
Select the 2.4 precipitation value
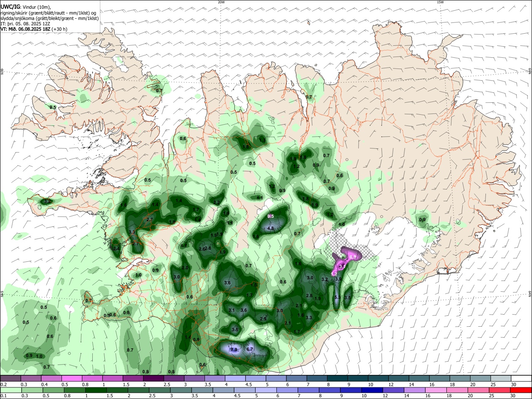pos(116,249)
